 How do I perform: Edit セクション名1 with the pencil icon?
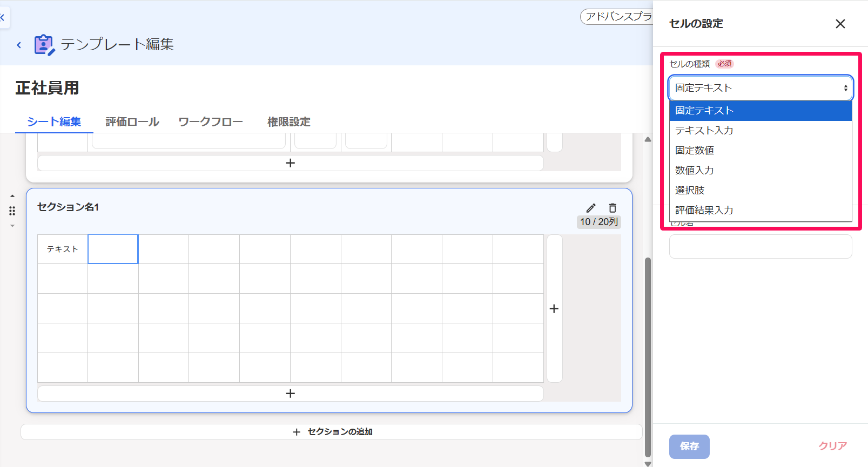pos(591,208)
